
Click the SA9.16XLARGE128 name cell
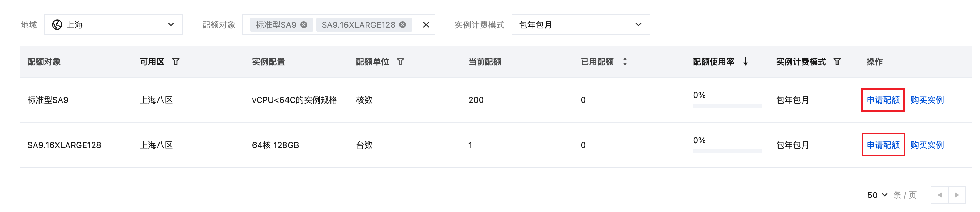coord(64,145)
